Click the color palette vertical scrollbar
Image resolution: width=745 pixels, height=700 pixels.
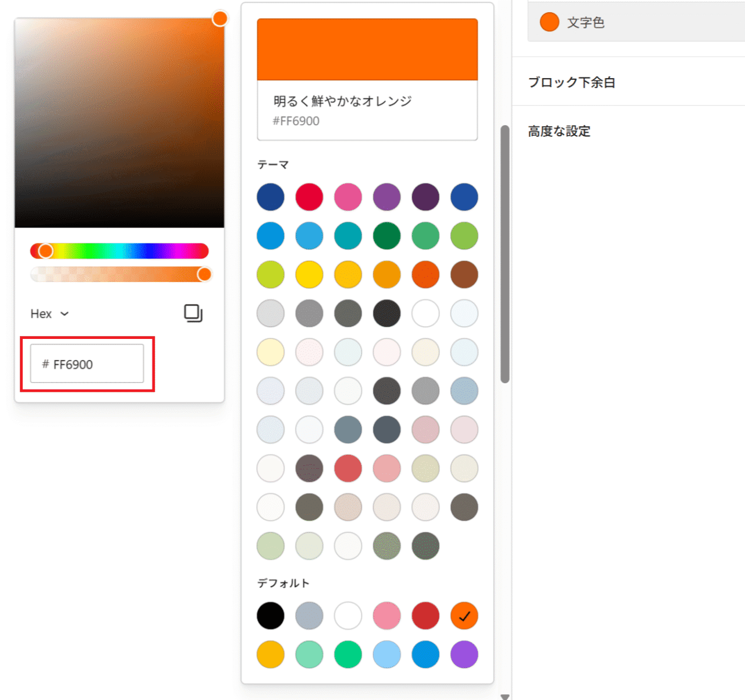point(505,254)
